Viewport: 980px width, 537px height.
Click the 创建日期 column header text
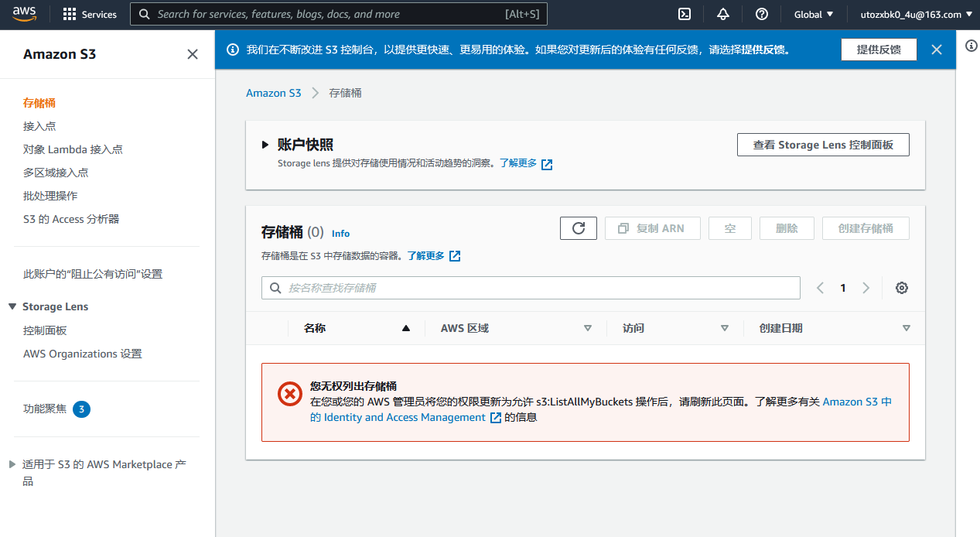pos(781,328)
